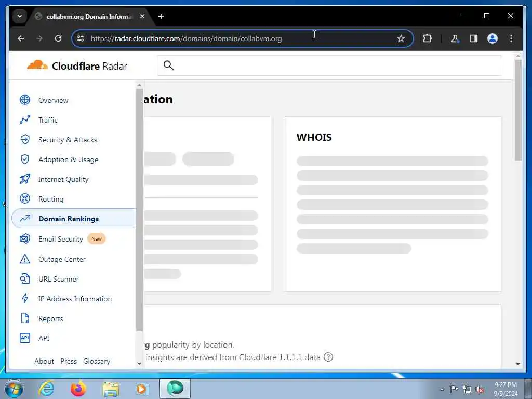The image size is (532, 399).
Task: Go to Security & Attacks section
Action: 68,139
